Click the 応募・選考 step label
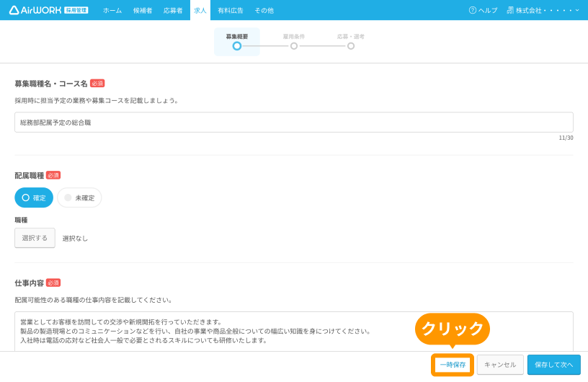Viewport: 588px width, 382px height. pyautogui.click(x=351, y=37)
